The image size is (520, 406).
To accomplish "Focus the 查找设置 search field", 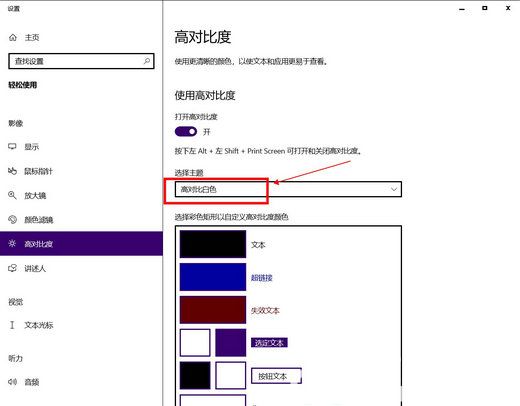I will click(81, 61).
